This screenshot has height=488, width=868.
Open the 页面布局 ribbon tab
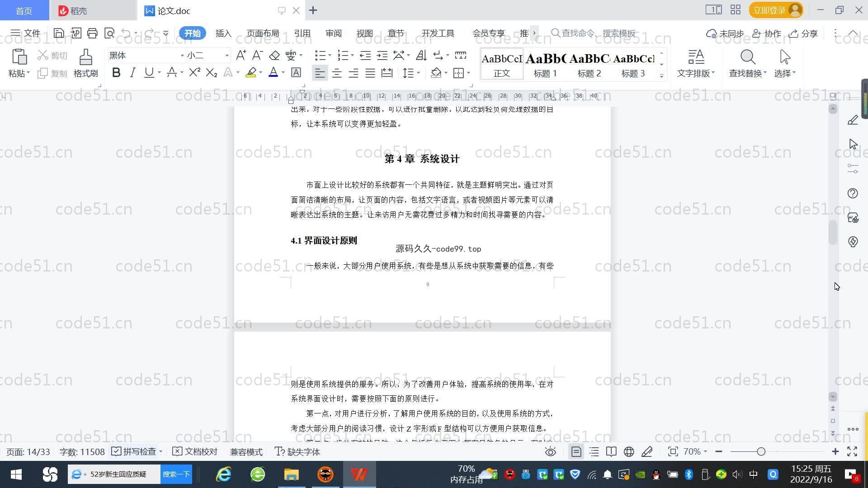pos(263,33)
